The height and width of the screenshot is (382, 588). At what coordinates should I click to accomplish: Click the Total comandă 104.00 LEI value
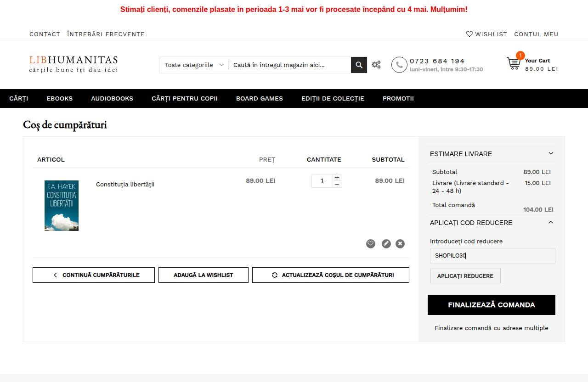[x=538, y=209]
